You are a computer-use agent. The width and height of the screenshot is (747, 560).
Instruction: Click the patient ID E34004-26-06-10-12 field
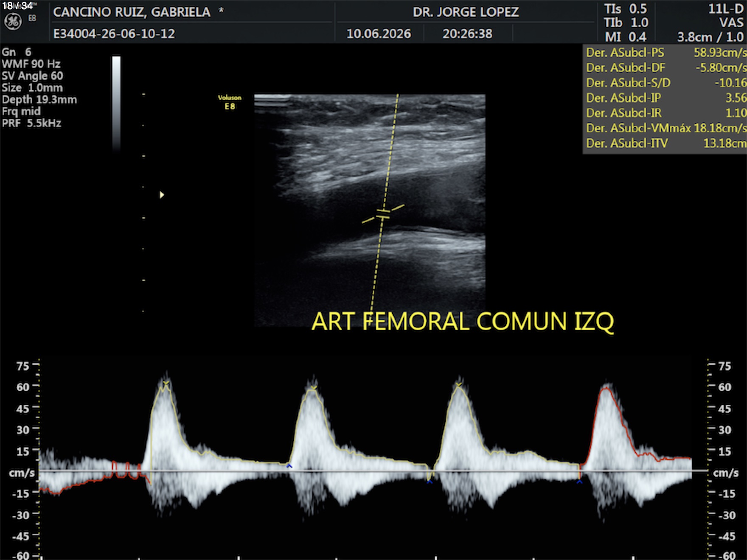point(114,34)
